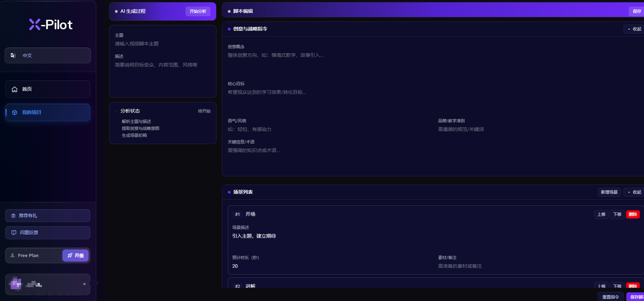Click the cube icon beside 我的项目
Viewport: 644px width, 301px height.
pyautogui.click(x=15, y=113)
